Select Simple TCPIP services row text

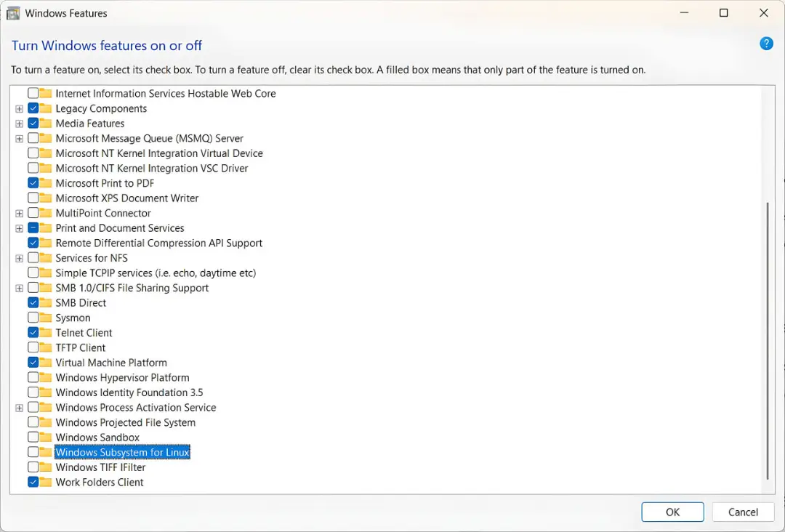[156, 273]
